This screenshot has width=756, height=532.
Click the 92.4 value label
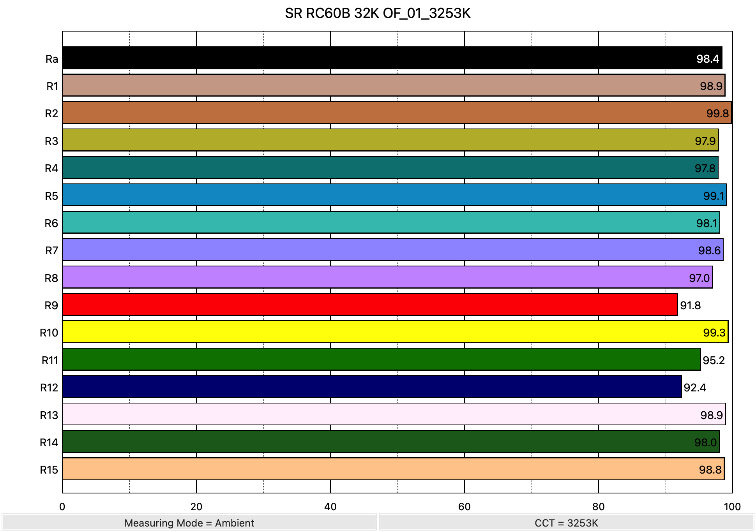[x=694, y=388]
